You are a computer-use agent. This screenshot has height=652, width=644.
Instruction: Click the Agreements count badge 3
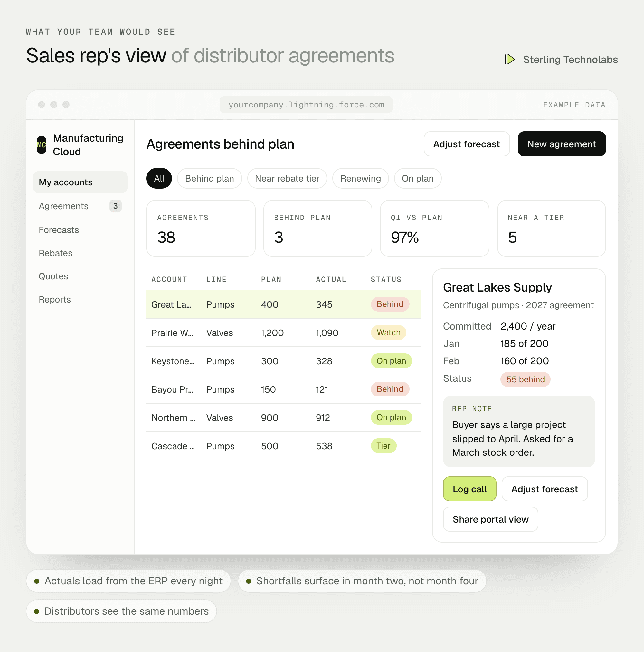pos(116,206)
